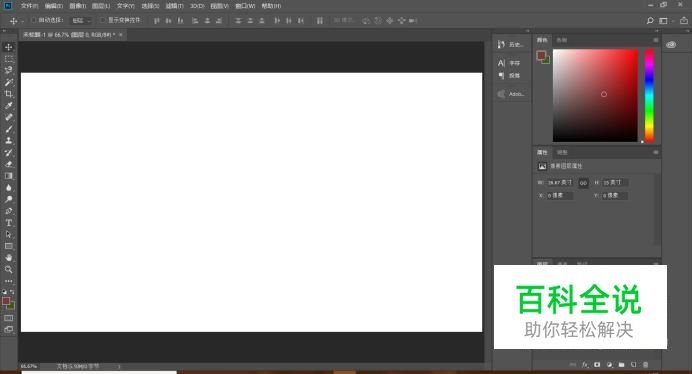Click the create new layer icon
The image size is (692, 374).
point(633,365)
